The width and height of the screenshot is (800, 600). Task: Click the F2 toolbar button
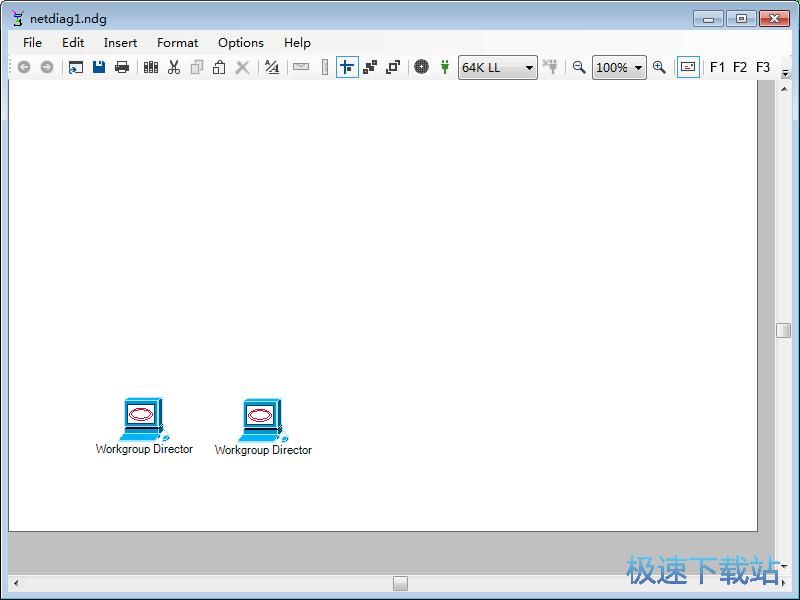point(740,67)
